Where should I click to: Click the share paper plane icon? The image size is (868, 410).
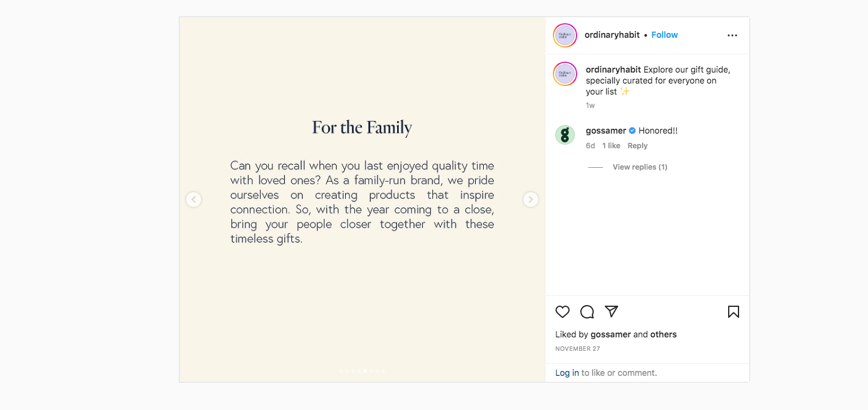coord(611,311)
